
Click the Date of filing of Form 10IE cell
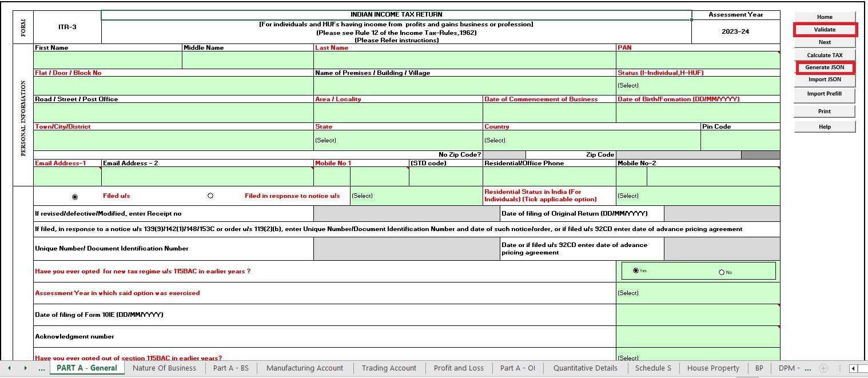click(698, 315)
